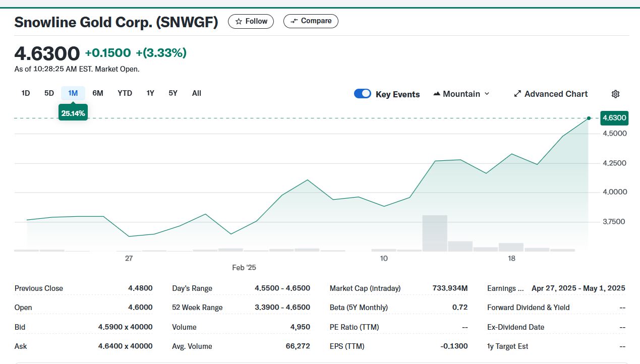Viewport: 640px width, 364px height.
Task: Toggle the Key Events switch off
Action: coord(362,94)
